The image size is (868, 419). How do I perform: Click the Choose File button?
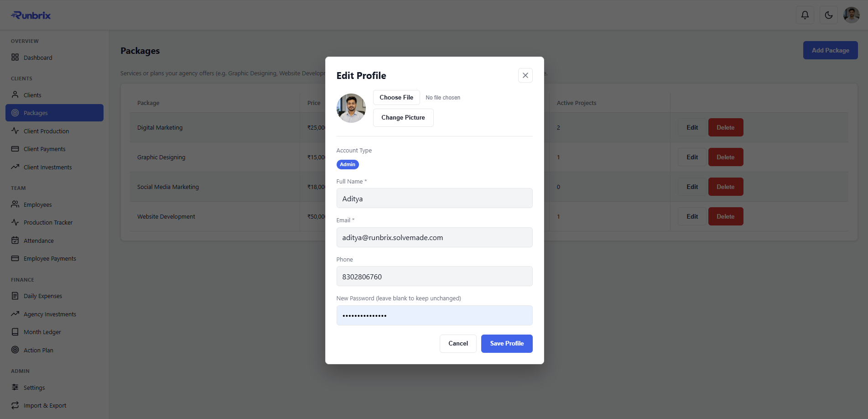pos(396,97)
